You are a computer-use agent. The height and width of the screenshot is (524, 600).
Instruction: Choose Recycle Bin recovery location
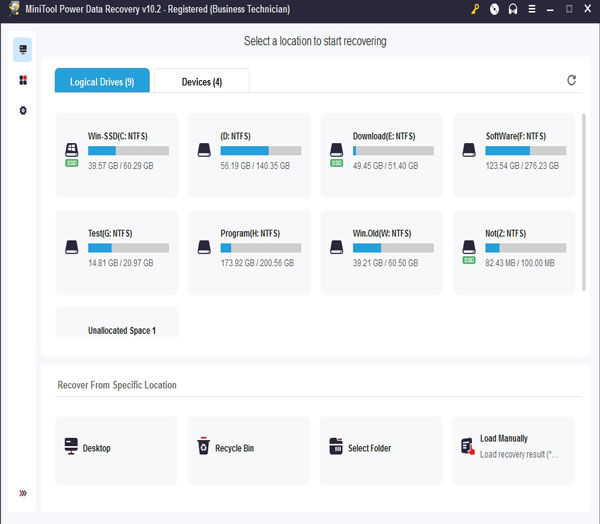coord(249,450)
